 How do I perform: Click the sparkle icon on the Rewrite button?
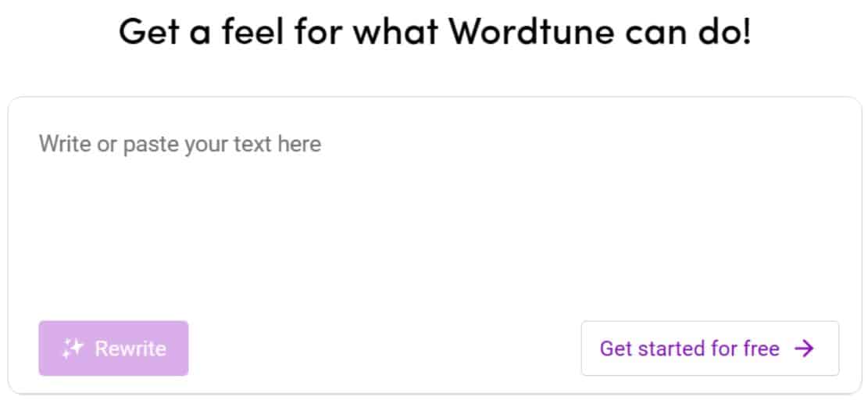click(73, 349)
